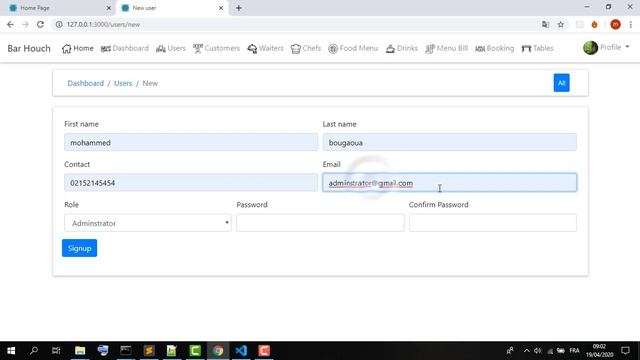The image size is (640, 360).
Task: Open the Food Menu nav item
Action: (x=353, y=48)
